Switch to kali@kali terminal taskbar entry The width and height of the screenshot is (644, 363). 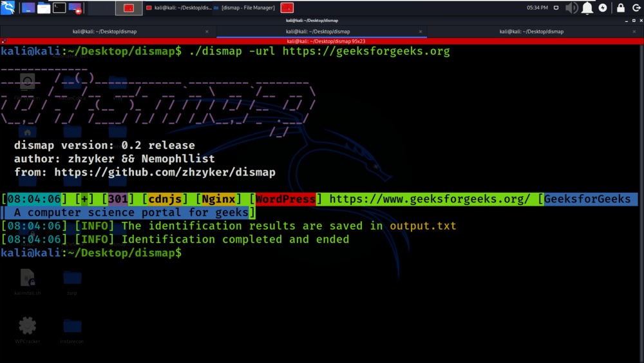(x=178, y=8)
